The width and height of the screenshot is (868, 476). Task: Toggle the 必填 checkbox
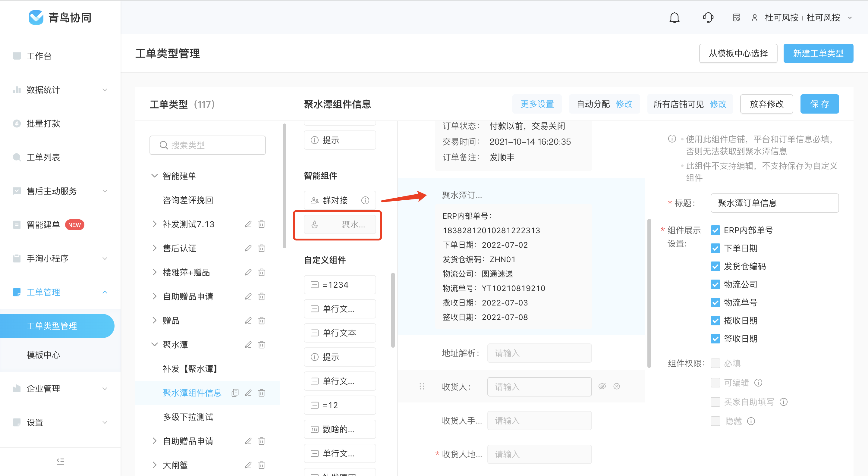tap(715, 364)
